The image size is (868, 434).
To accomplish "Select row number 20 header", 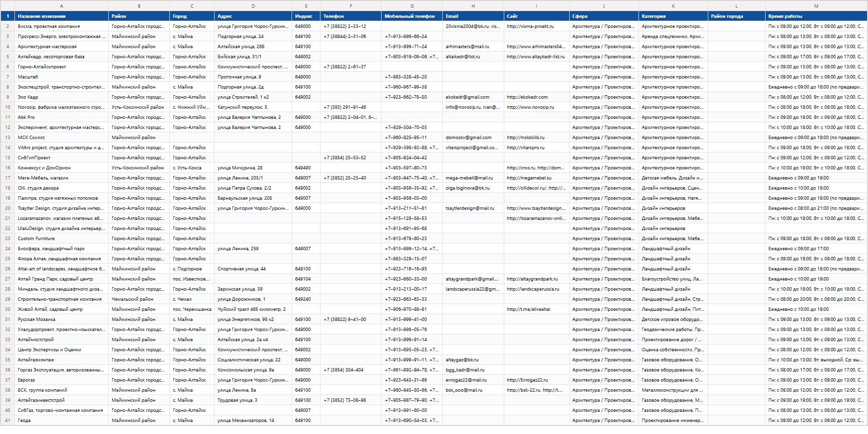I will pyautogui.click(x=7, y=208).
